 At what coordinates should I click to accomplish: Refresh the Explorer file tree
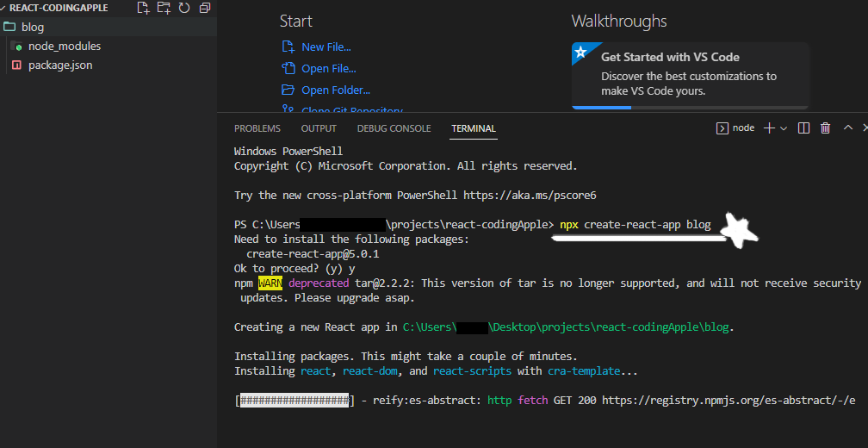tap(184, 8)
